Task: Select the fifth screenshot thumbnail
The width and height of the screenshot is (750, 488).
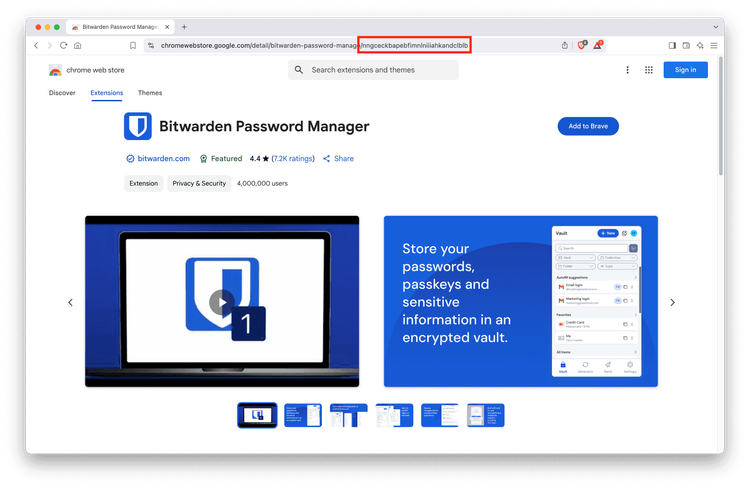Action: pyautogui.click(x=440, y=415)
